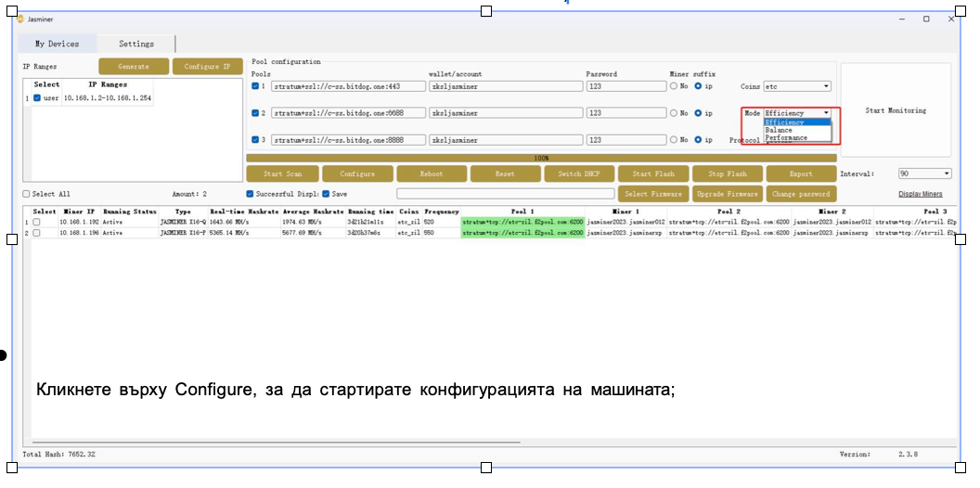This screenshot has height=488, width=980.
Task: Open the Display Miners link
Action: (x=921, y=194)
